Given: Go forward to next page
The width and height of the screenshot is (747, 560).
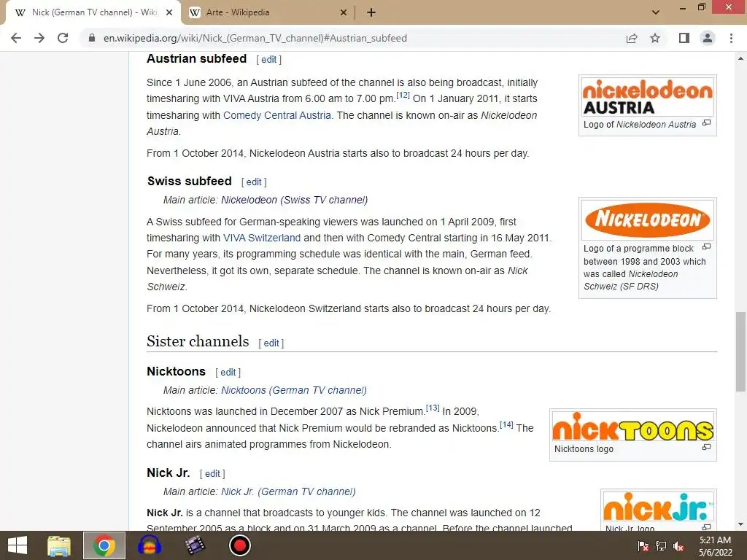Looking at the screenshot, I should tap(39, 38).
